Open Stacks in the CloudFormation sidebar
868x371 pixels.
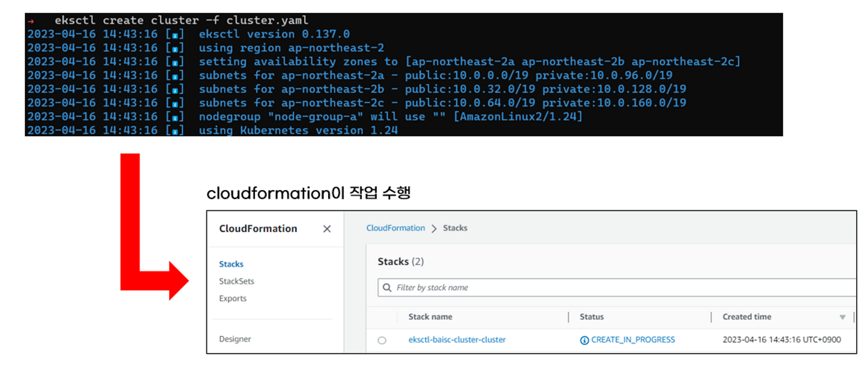(231, 264)
